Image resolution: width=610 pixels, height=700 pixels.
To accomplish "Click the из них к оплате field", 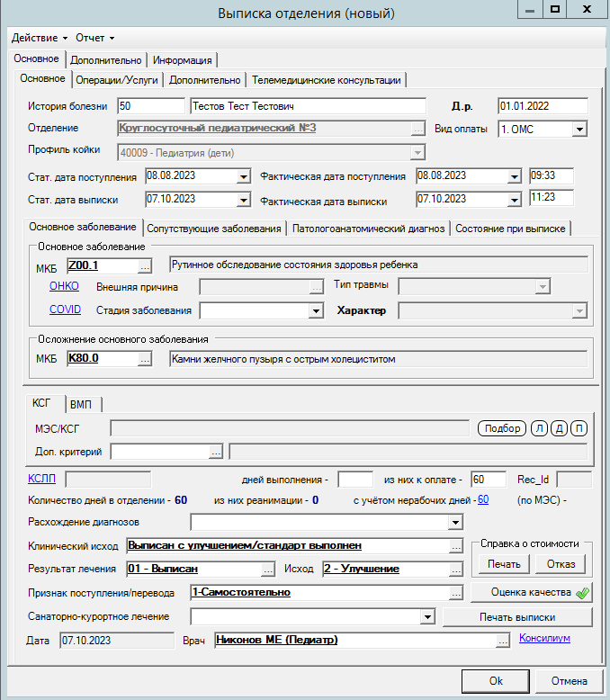I will pyautogui.click(x=489, y=480).
